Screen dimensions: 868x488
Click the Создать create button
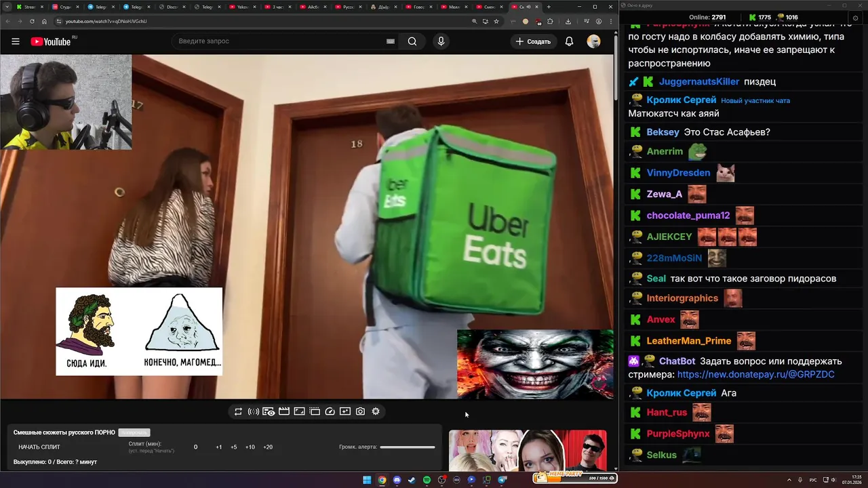[534, 41]
